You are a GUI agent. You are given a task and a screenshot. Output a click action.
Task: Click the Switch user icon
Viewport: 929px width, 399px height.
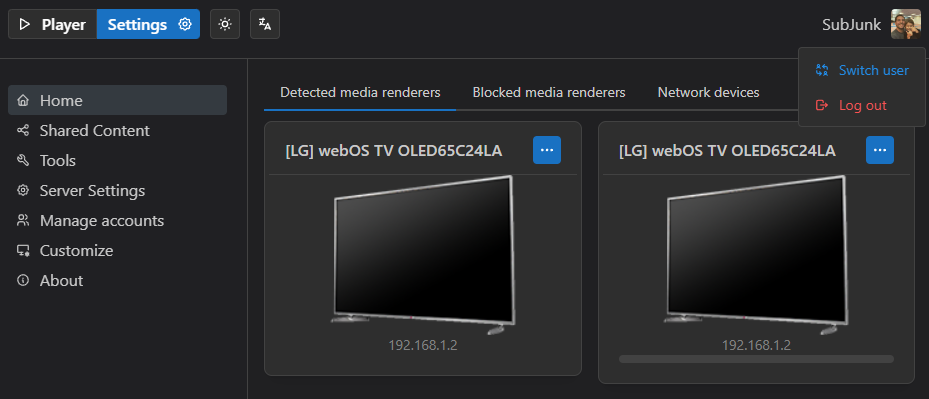822,70
